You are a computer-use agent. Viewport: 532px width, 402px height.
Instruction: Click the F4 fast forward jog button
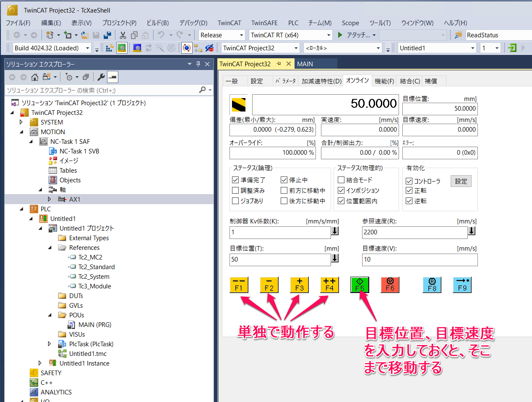[329, 285]
